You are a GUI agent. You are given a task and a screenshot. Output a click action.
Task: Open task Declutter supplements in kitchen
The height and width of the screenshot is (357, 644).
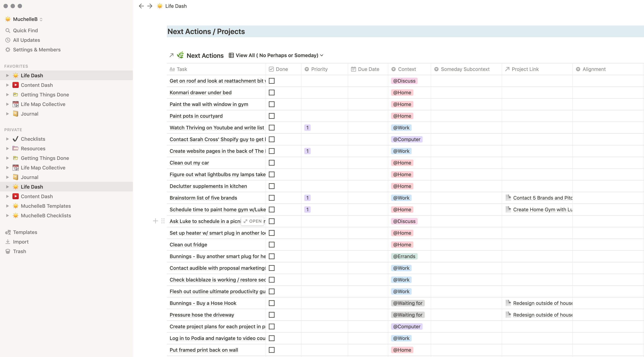[x=208, y=186]
